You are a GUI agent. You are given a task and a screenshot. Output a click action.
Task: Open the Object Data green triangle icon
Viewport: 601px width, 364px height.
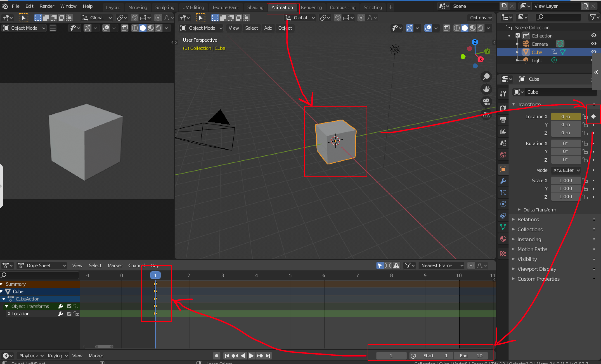[x=503, y=227]
